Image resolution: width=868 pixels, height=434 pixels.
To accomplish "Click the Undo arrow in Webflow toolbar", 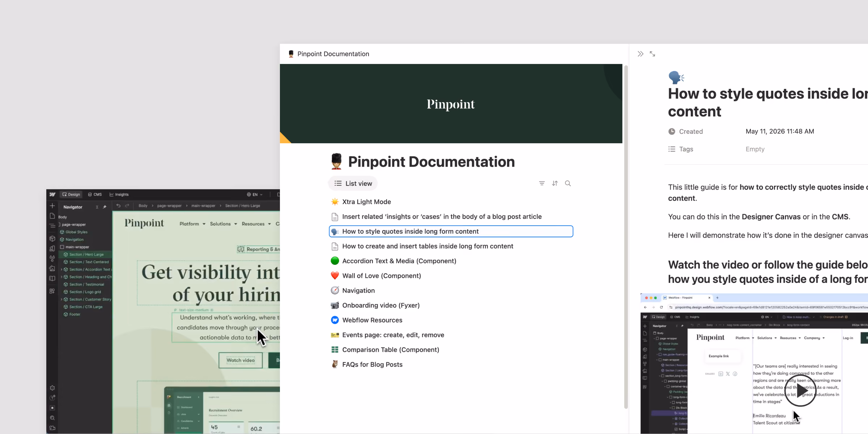I will 118,206.
